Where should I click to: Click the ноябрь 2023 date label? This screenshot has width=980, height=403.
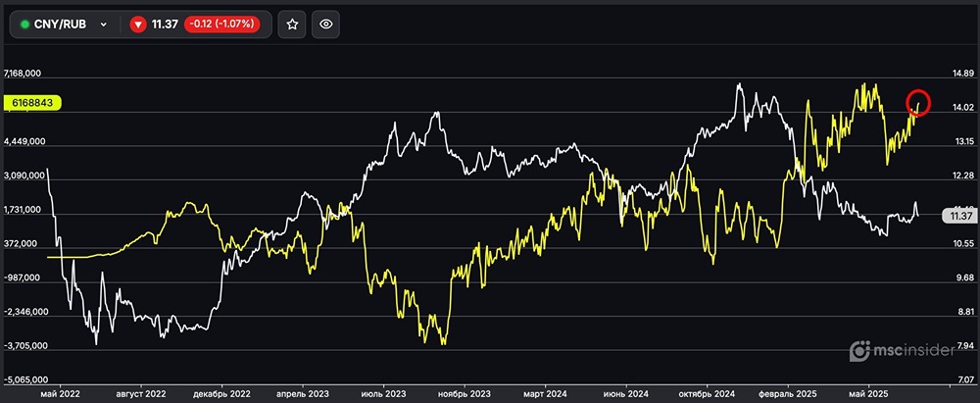464,395
